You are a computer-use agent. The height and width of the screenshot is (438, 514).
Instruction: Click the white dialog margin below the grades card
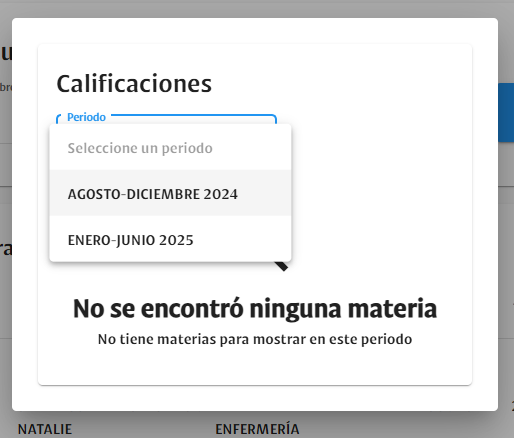[x=255, y=398]
